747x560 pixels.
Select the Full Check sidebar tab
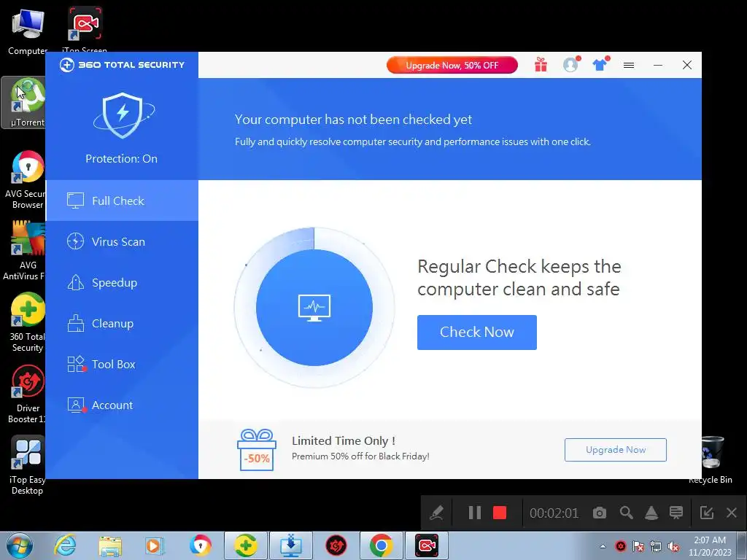pos(122,201)
